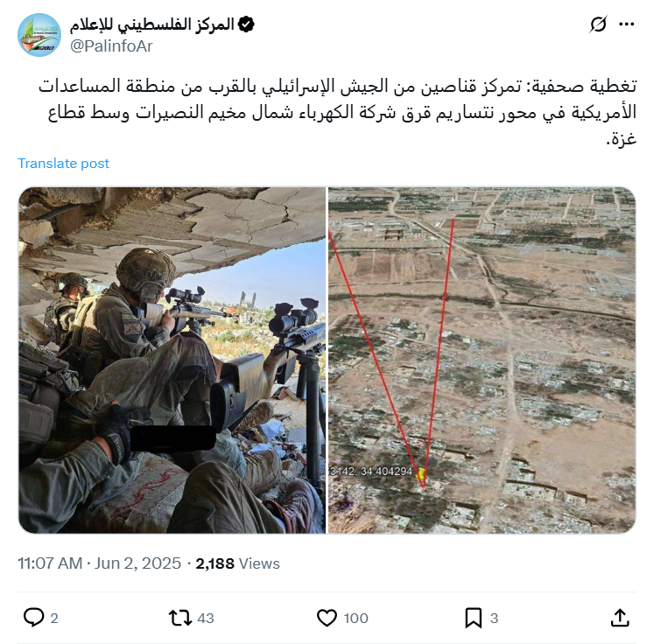Open the Grok slash-circle icon
This screenshot has height=644, width=654.
(598, 24)
